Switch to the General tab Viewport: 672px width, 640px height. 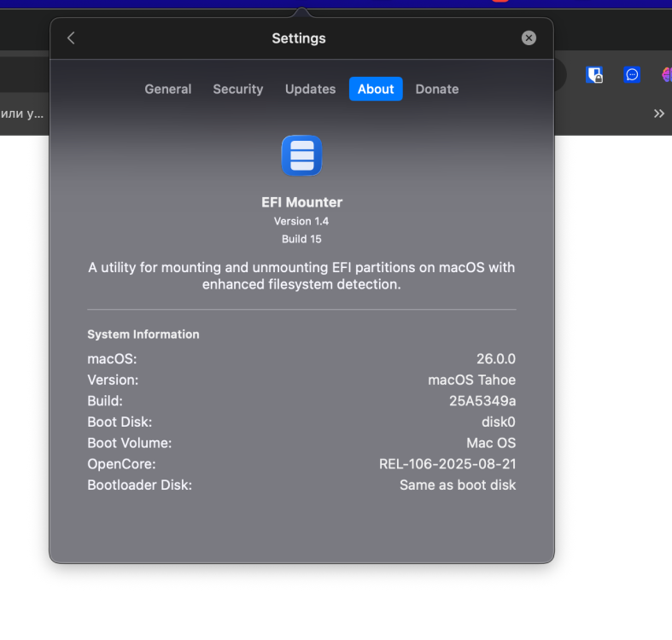[x=168, y=89]
